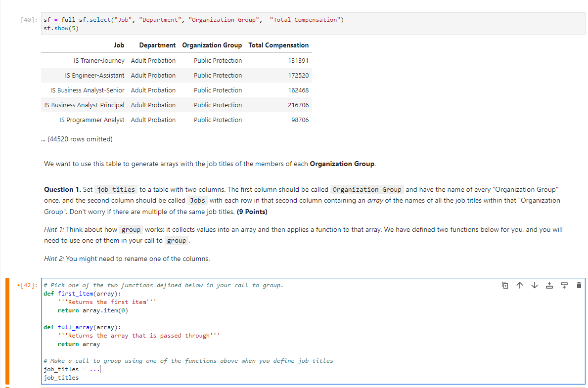This screenshot has width=588, height=388.
Task: Insert a cell below icon
Action: (564, 285)
